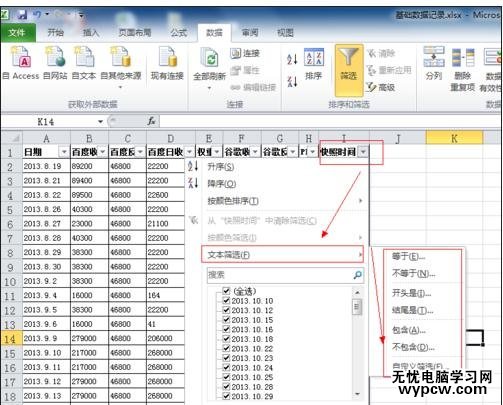Open filter dropdown in column C header
503x405 pixels.
pos(140,152)
